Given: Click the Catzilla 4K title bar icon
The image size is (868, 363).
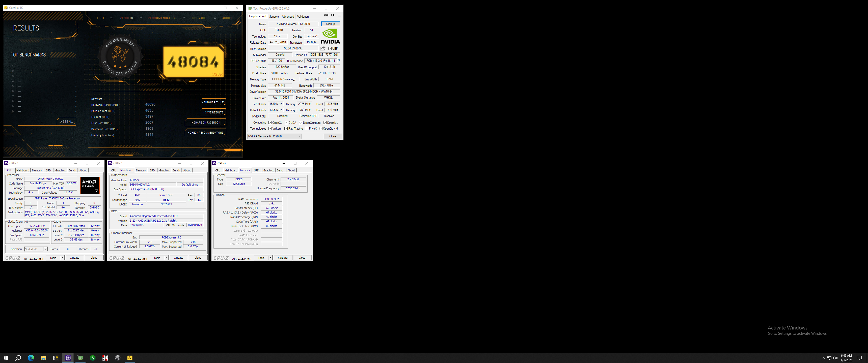Looking at the screenshot, I should tap(6, 8).
